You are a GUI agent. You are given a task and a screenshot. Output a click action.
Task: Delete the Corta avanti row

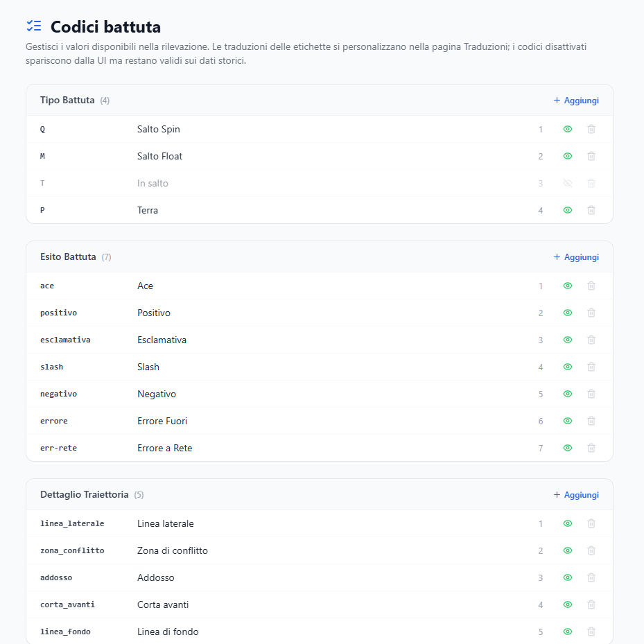pyautogui.click(x=591, y=605)
